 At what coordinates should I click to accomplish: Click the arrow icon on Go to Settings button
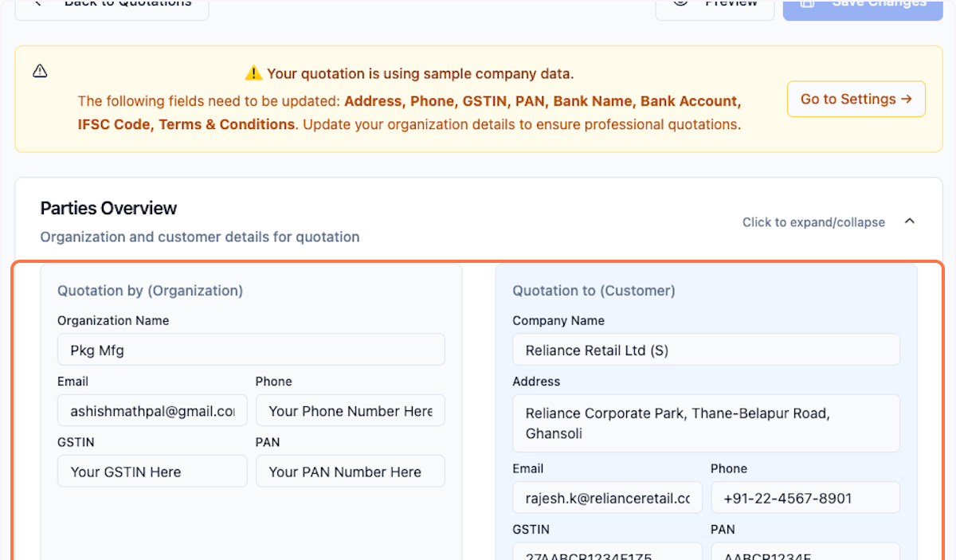pos(907,99)
